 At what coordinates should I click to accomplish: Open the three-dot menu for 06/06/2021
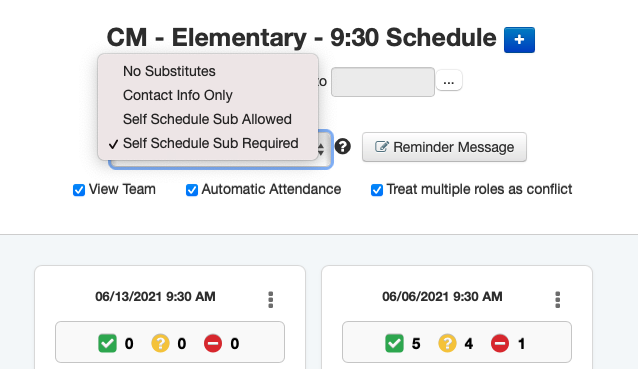tap(557, 300)
